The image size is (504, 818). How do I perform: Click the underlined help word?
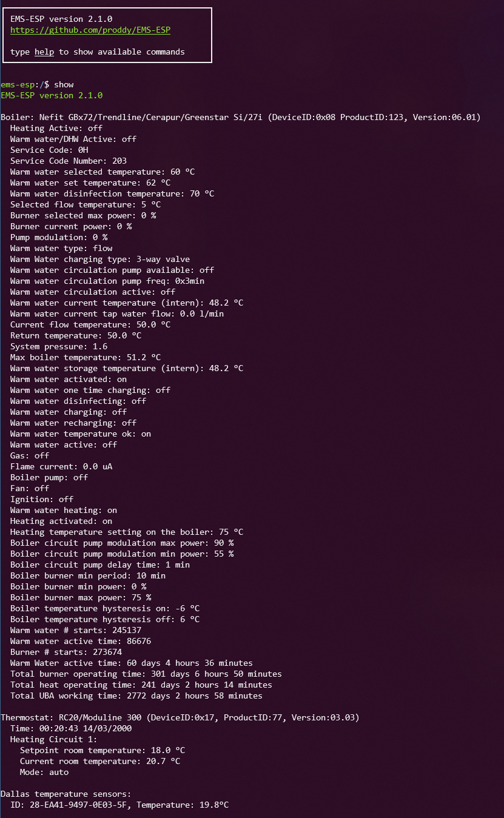coord(44,52)
